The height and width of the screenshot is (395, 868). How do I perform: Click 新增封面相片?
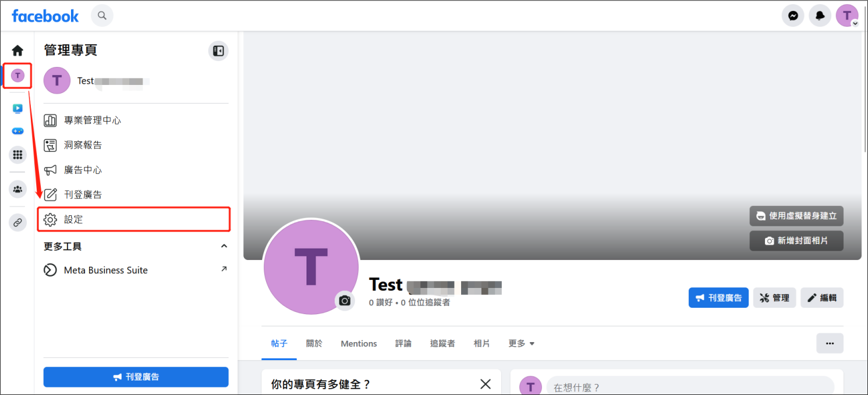(x=796, y=240)
